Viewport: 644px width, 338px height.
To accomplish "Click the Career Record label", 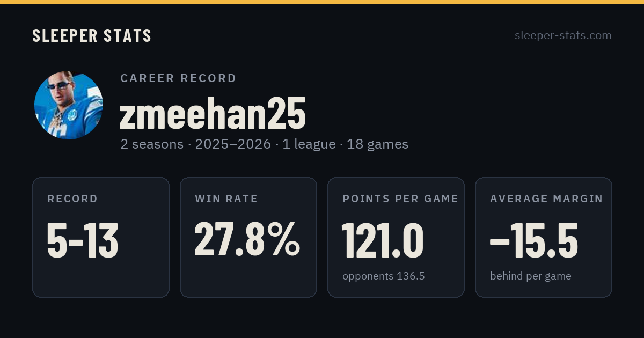I will coord(178,78).
